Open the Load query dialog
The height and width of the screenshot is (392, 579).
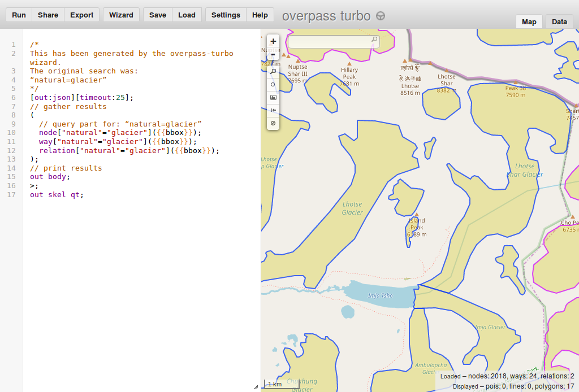(187, 15)
